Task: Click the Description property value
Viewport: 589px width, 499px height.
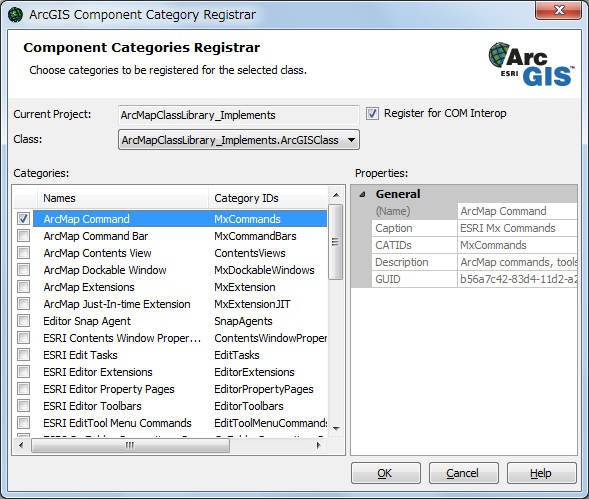Action: [x=517, y=262]
